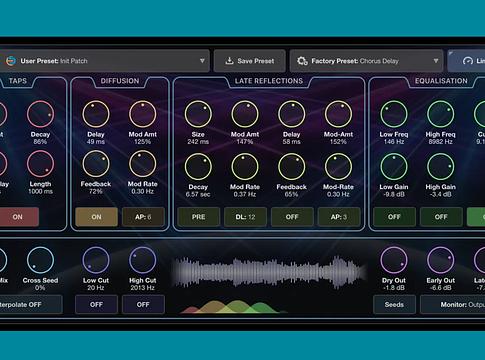Open the Factory Preset Chorus Delay dropdown
This screenshot has height=360, width=485.
point(366,61)
